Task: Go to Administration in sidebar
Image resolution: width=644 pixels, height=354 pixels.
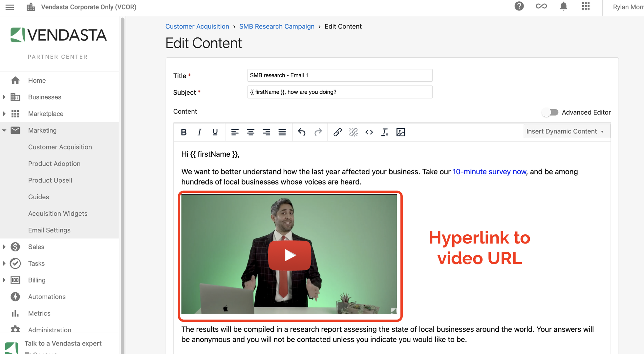Action: click(50, 329)
